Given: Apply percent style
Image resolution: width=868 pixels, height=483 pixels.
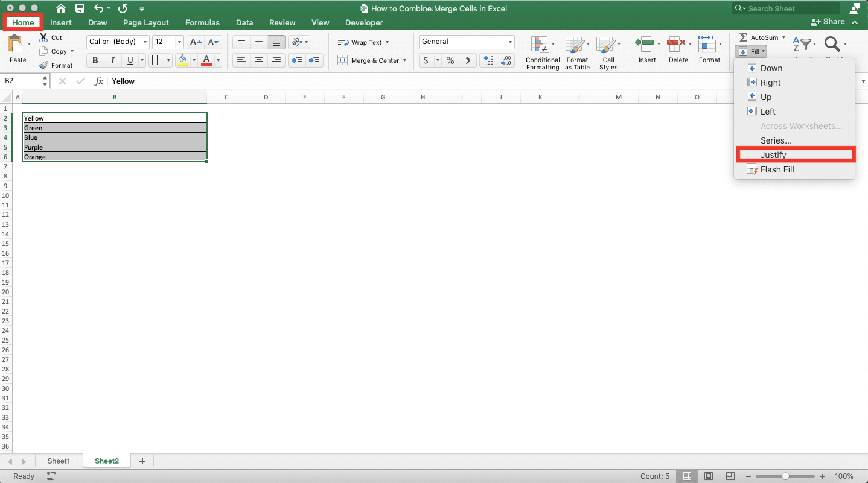Looking at the screenshot, I should tap(450, 60).
